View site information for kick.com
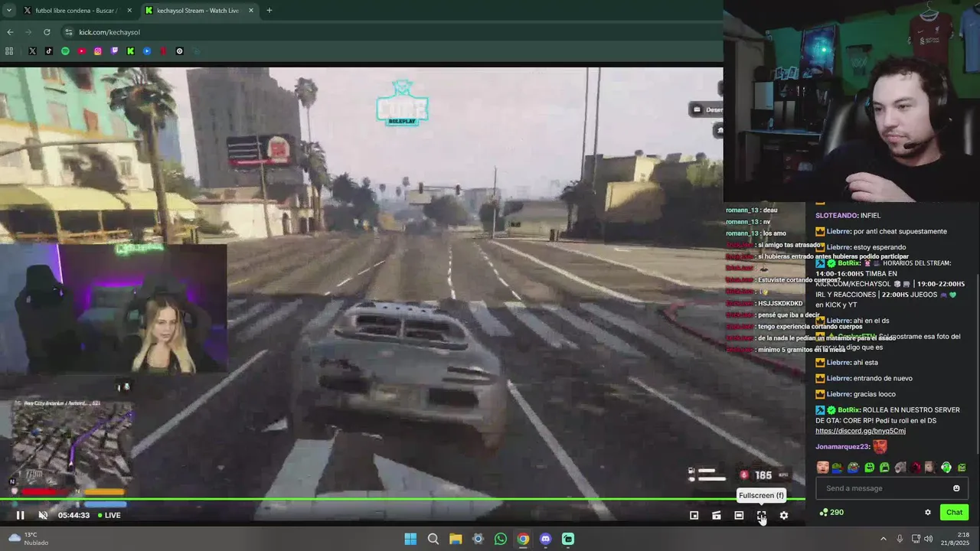The width and height of the screenshot is (980, 551). [69, 32]
